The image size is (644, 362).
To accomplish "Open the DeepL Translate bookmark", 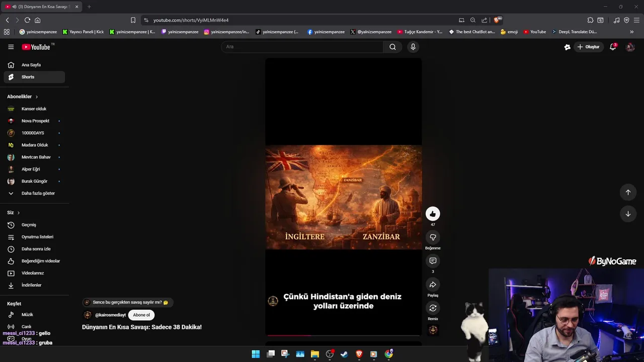I will [574, 32].
